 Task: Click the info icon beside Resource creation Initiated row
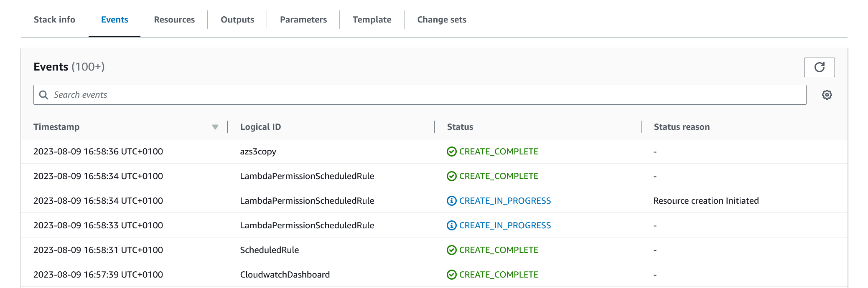451,201
